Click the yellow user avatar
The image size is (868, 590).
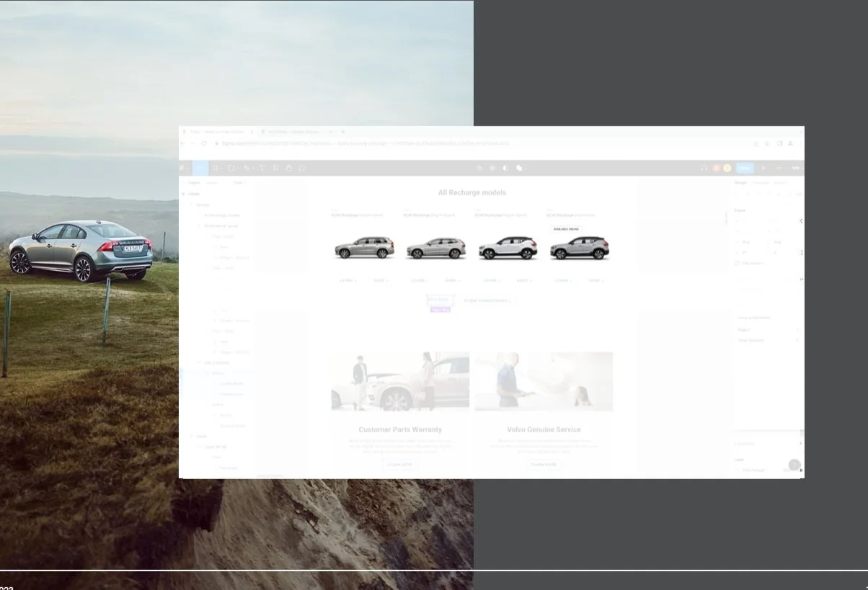pyautogui.click(x=727, y=168)
